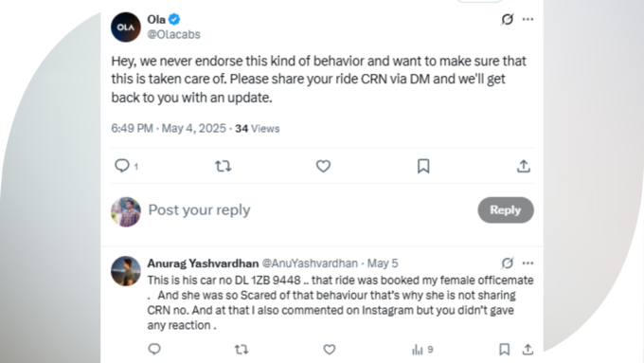Reply to Anurag's comment via bubble icon
This screenshot has width=644, height=363.
coord(154,350)
